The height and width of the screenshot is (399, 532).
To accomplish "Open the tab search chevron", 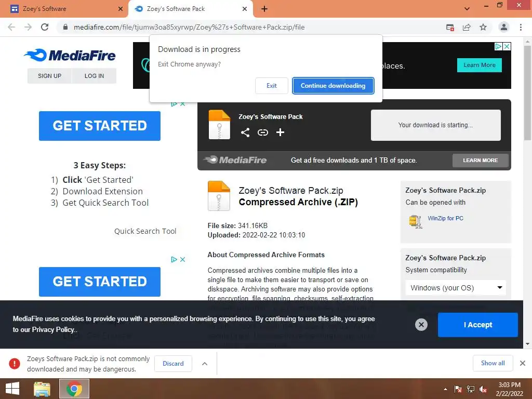I will click(x=467, y=9).
